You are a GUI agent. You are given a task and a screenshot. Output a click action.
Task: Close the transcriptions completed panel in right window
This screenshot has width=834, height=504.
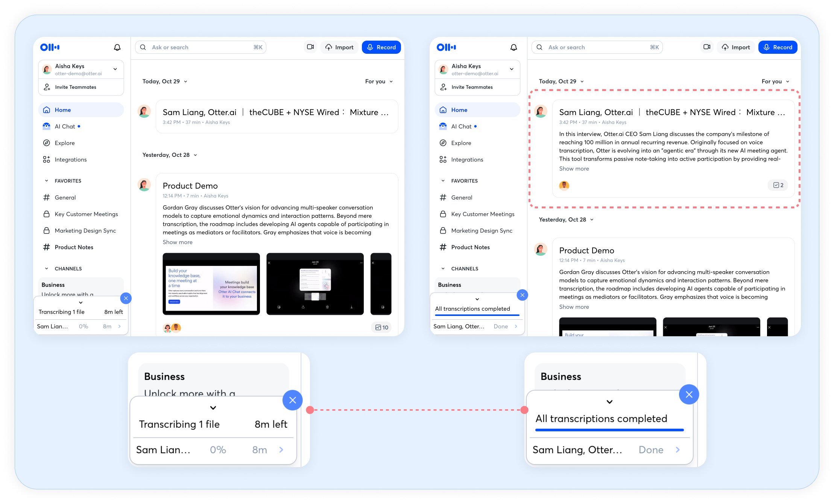(523, 295)
